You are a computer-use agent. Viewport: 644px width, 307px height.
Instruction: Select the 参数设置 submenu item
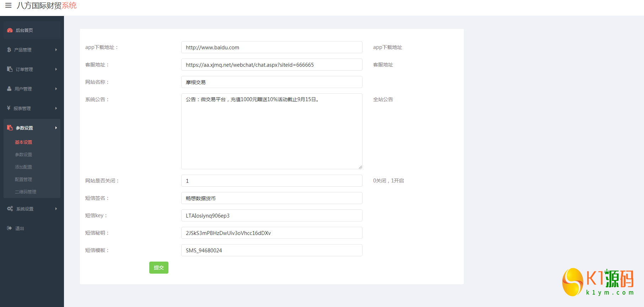[x=23, y=155]
